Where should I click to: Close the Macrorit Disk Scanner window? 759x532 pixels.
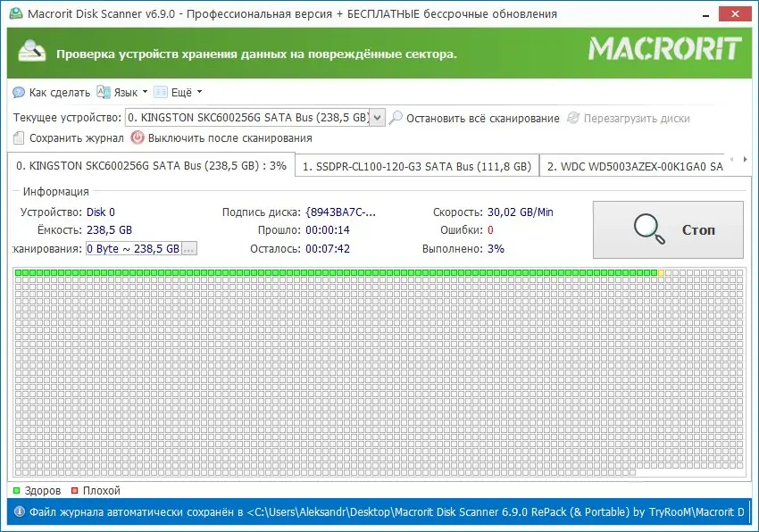pos(735,14)
